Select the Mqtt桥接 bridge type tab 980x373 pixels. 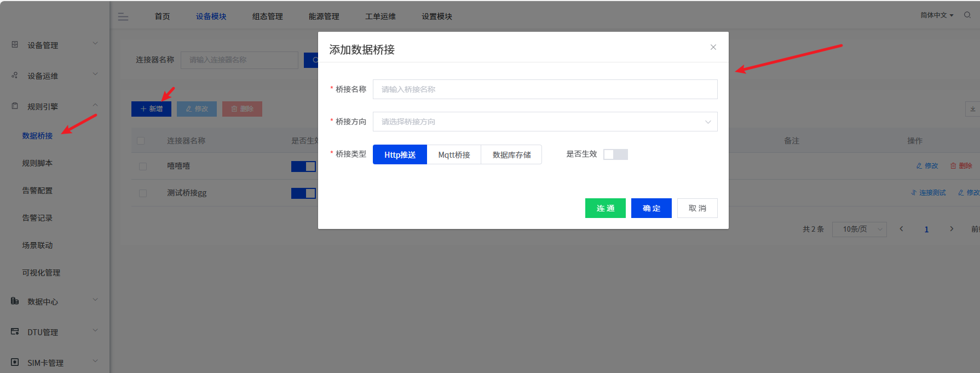pos(454,154)
